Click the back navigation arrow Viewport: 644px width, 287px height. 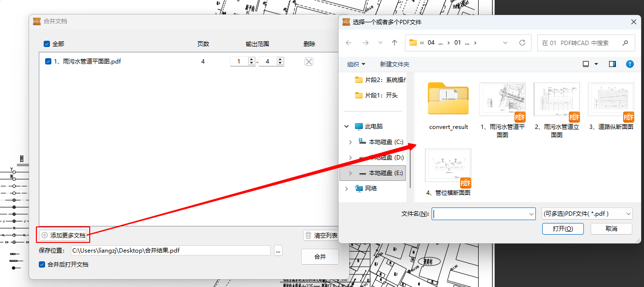349,43
